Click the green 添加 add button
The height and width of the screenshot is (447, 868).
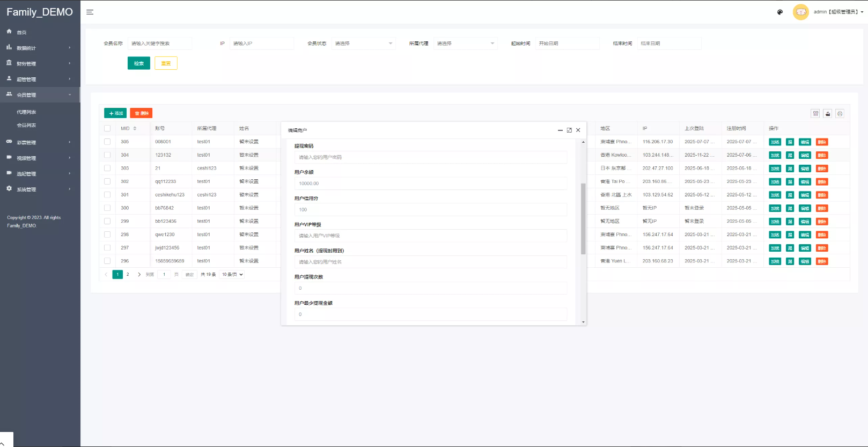tap(115, 113)
